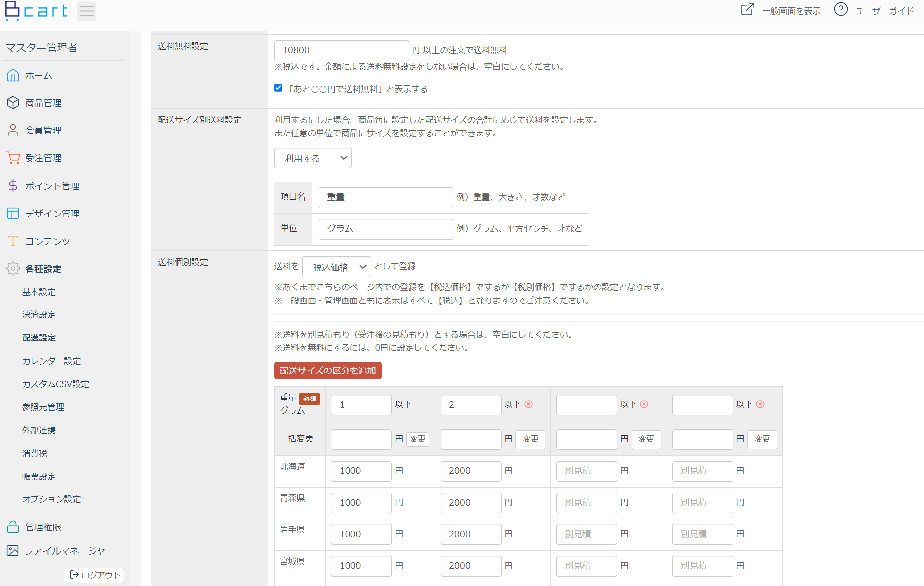The width and height of the screenshot is (924, 586).
Task: Click the デザイン管理 layout icon
Action: pos(13,214)
